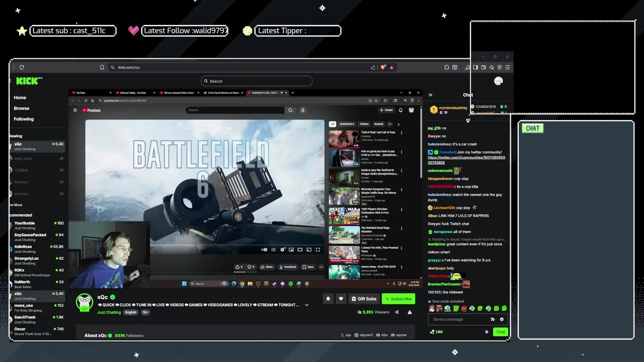Open a new tab in the streamed browser
Screen dimensions: 644x362
pyautogui.click(x=293, y=93)
